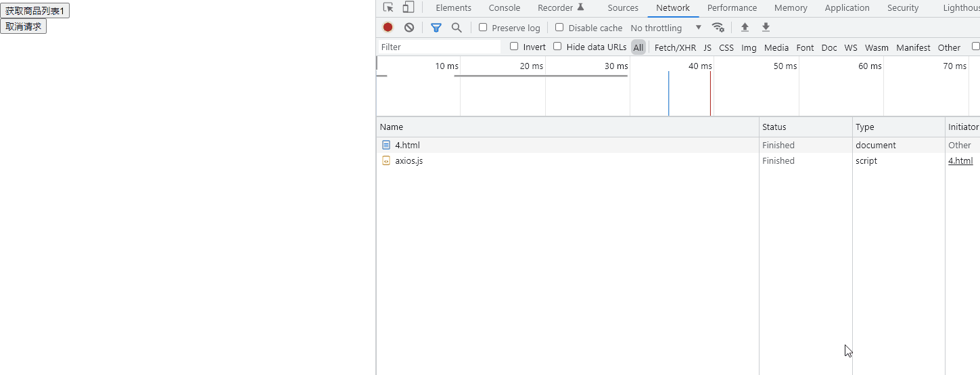Click the 取消请求 button
This screenshot has width=980, height=375.
pyautogui.click(x=23, y=26)
